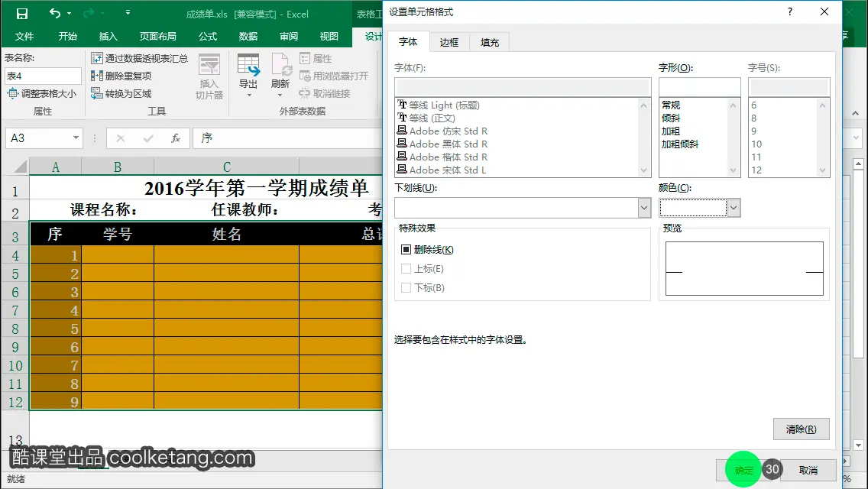The image size is (868, 489).
Task: Switch to the 页面布局 ribbon tab
Action: coord(157,36)
